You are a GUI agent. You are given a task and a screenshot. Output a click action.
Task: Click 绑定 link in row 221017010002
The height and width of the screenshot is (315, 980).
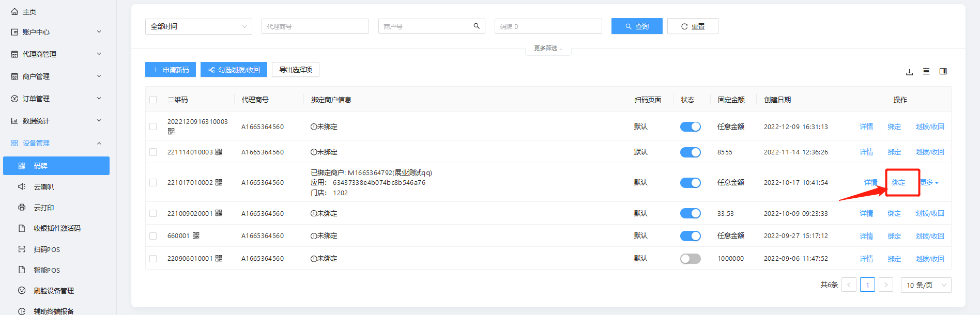pyautogui.click(x=899, y=182)
